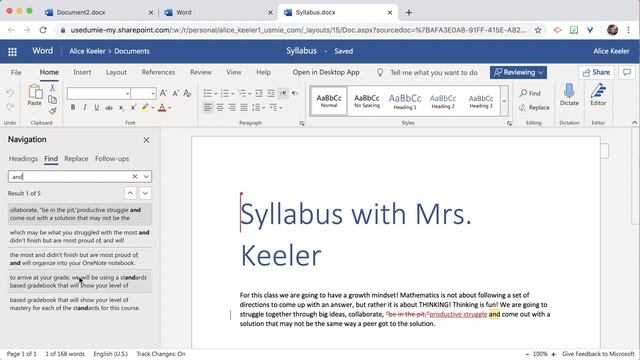This screenshot has width=640, height=360.
Task: Switch to the References ribbon tab
Action: 158,72
